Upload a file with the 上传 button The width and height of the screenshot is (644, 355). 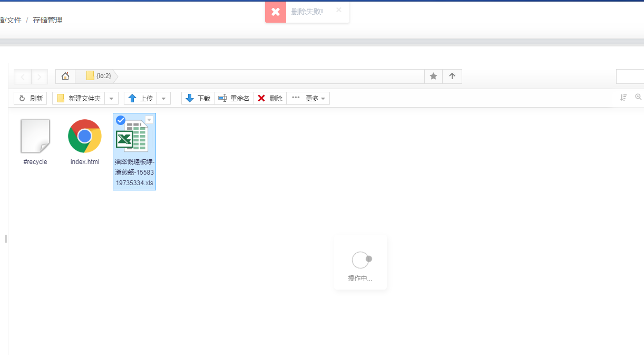point(140,98)
